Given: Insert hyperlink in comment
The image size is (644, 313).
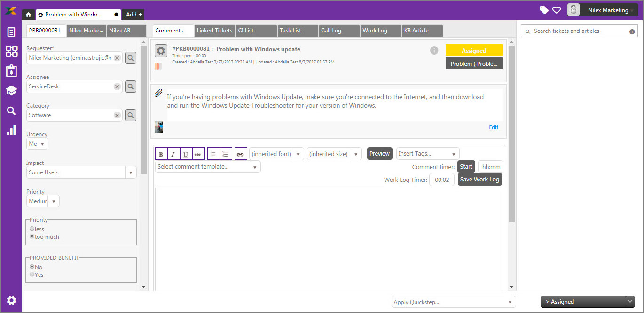Looking at the screenshot, I should click(x=241, y=154).
